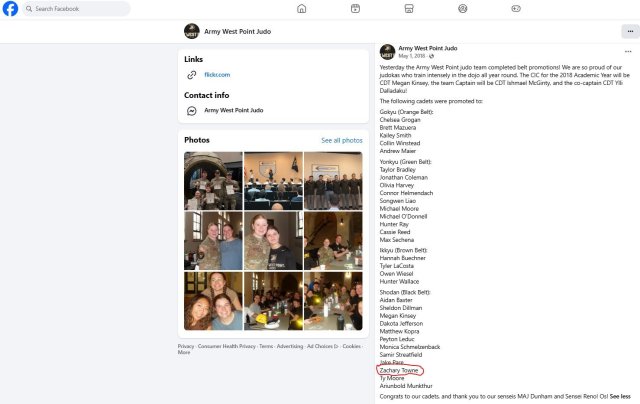Image resolution: width=640 pixels, height=404 pixels.
Task: Click the Messenger icon under Contact info
Action: (x=191, y=111)
